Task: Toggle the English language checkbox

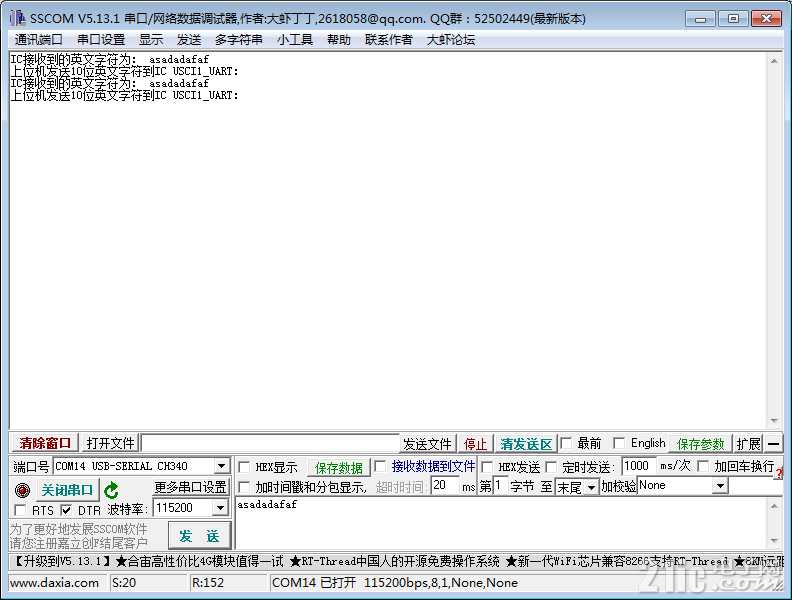Action: pyautogui.click(x=619, y=443)
